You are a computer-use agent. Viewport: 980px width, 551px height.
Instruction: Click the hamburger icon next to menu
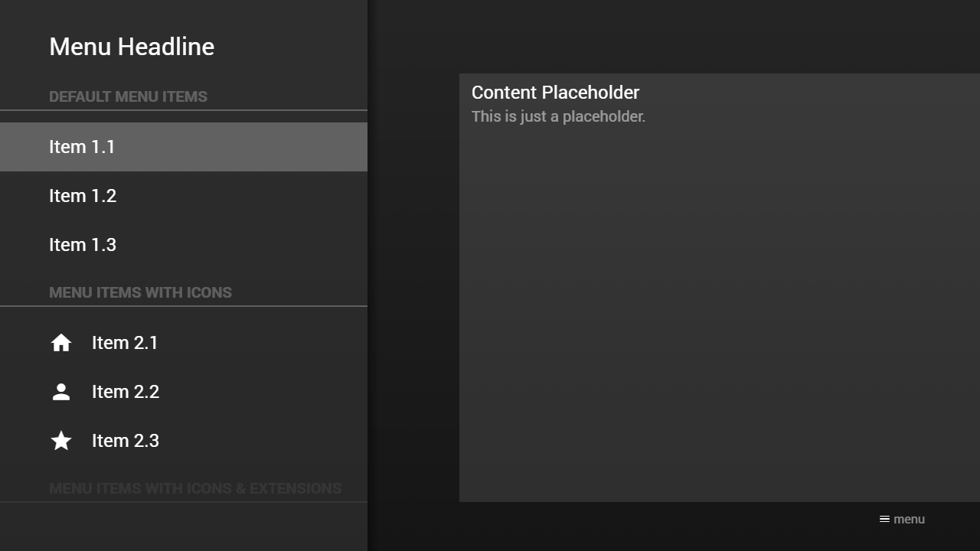pyautogui.click(x=884, y=519)
